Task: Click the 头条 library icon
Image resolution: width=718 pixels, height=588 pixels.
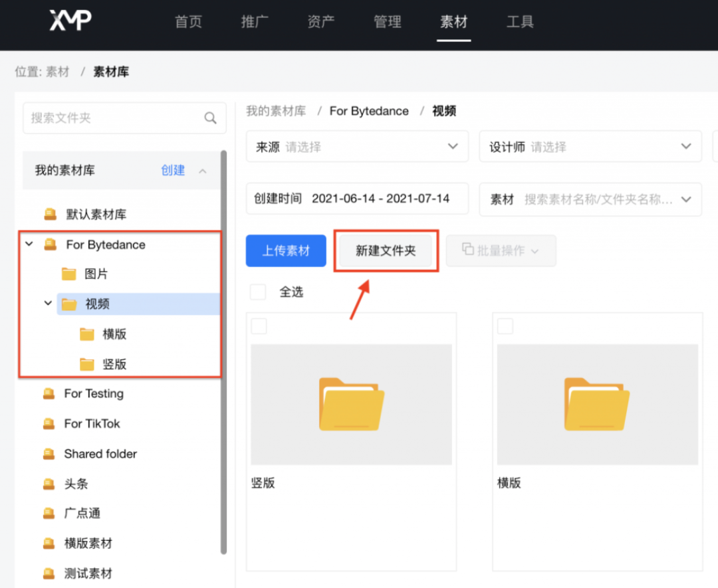Action: tap(49, 484)
